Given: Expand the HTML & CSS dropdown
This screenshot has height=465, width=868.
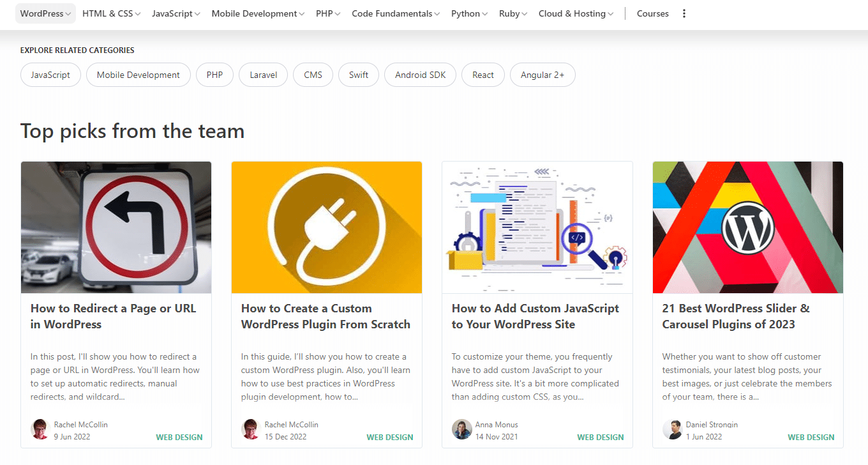Looking at the screenshot, I should tap(111, 13).
